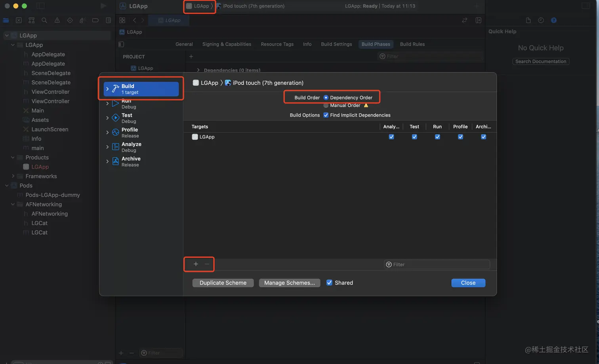
Task: Select the Dependency Order radio button
Action: [326, 98]
